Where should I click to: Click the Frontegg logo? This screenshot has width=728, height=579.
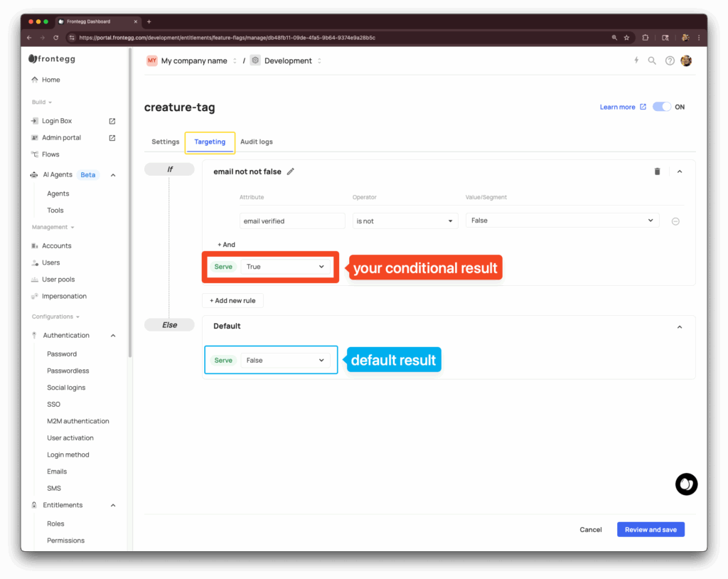52,59
